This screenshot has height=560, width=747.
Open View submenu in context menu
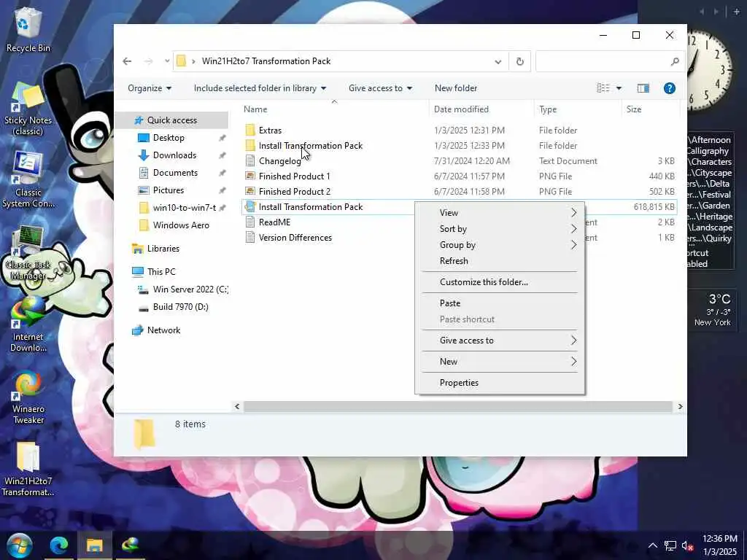point(499,212)
